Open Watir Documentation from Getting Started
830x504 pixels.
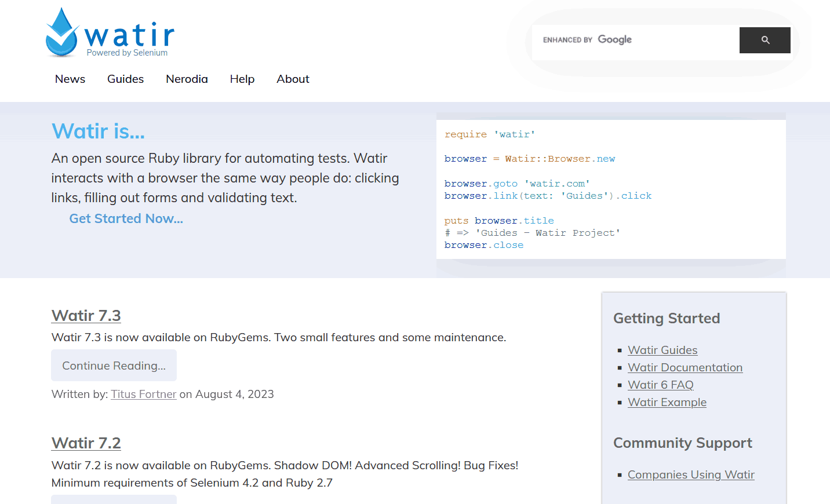tap(685, 367)
